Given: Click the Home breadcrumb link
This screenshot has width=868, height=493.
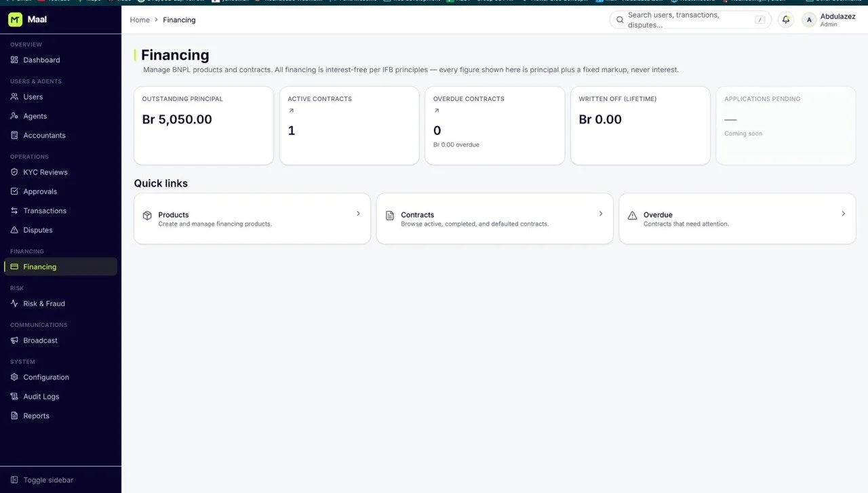Looking at the screenshot, I should (140, 20).
